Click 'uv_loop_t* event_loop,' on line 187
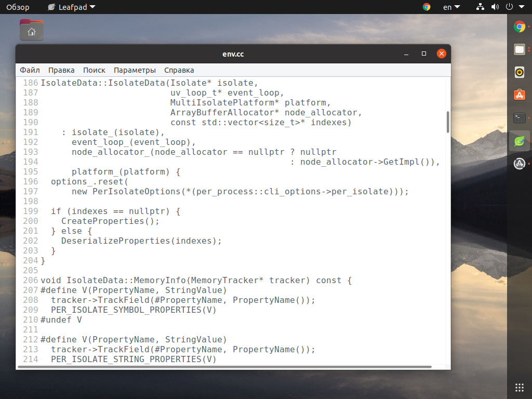The width and height of the screenshot is (532, 399). pyautogui.click(x=227, y=92)
